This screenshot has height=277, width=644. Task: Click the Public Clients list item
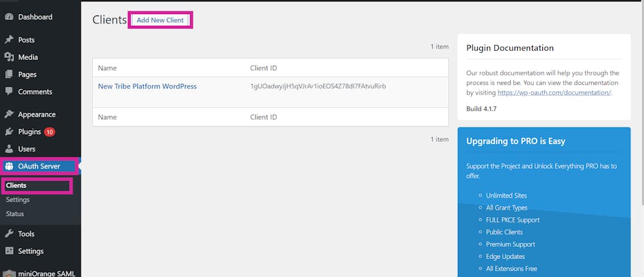coord(504,232)
